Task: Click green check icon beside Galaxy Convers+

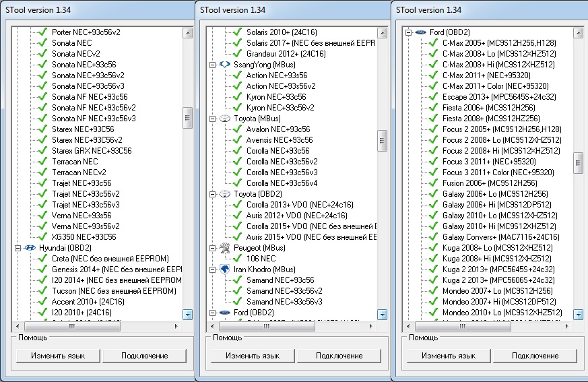Action: pyautogui.click(x=434, y=237)
